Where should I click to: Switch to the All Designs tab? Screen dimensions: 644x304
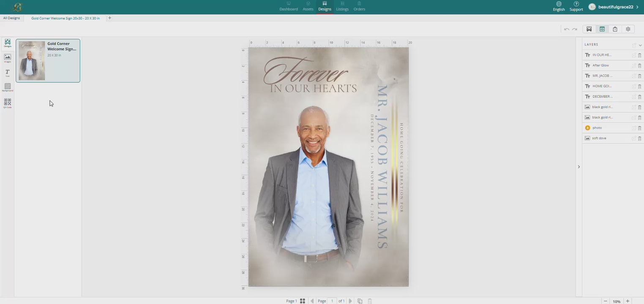(x=11, y=18)
